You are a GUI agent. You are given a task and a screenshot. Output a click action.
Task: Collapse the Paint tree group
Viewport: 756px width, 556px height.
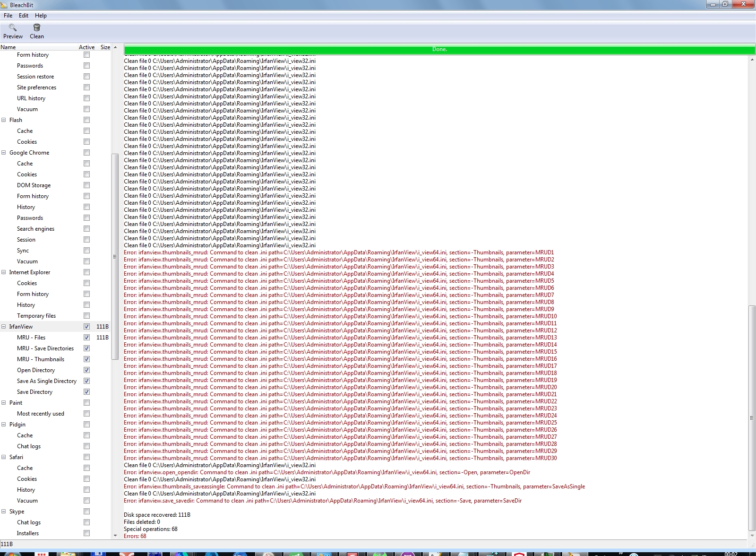4,403
